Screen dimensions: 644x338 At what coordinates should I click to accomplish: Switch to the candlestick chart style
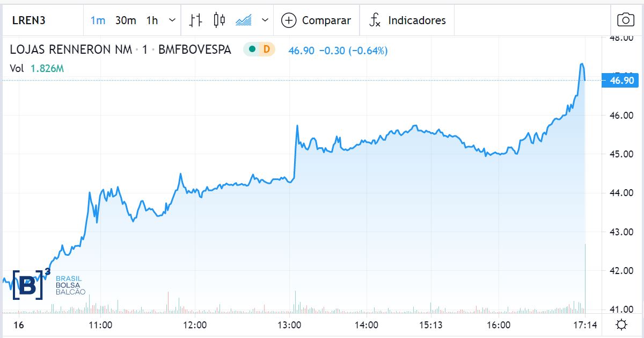click(219, 20)
